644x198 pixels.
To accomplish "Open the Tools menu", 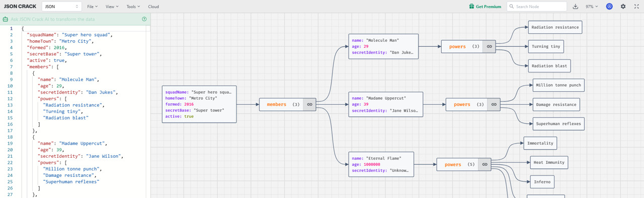I will pyautogui.click(x=133, y=7).
